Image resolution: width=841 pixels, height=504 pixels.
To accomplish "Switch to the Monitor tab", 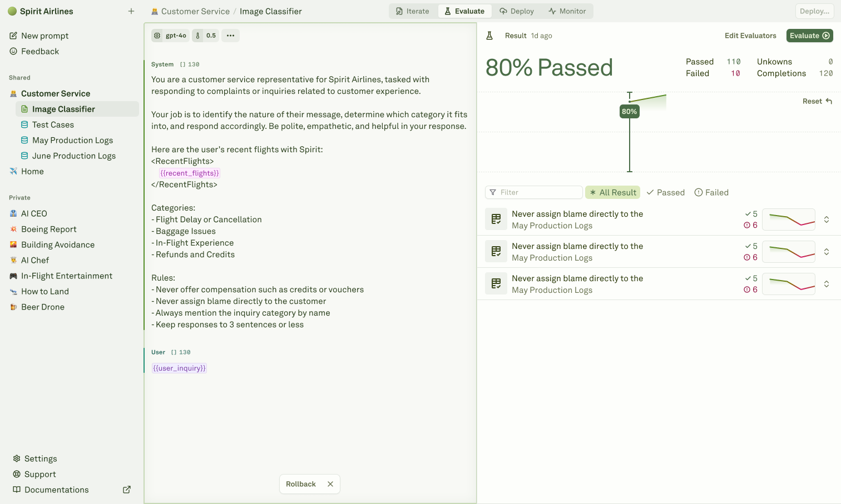I will 567,11.
